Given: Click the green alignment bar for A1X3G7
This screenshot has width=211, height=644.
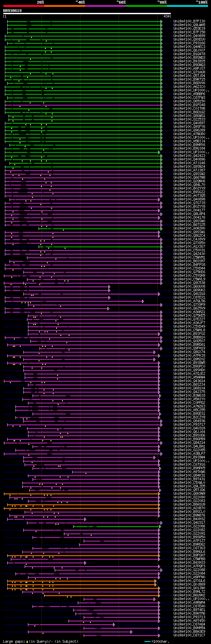Looking at the screenshot, I should coord(100,246).
